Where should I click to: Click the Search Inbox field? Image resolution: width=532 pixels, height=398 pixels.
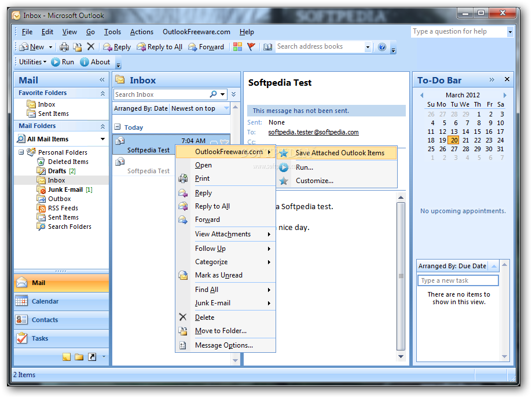click(x=162, y=94)
